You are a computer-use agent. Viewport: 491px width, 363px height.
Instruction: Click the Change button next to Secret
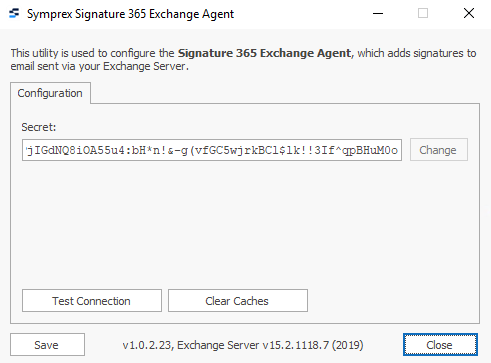[x=439, y=150]
